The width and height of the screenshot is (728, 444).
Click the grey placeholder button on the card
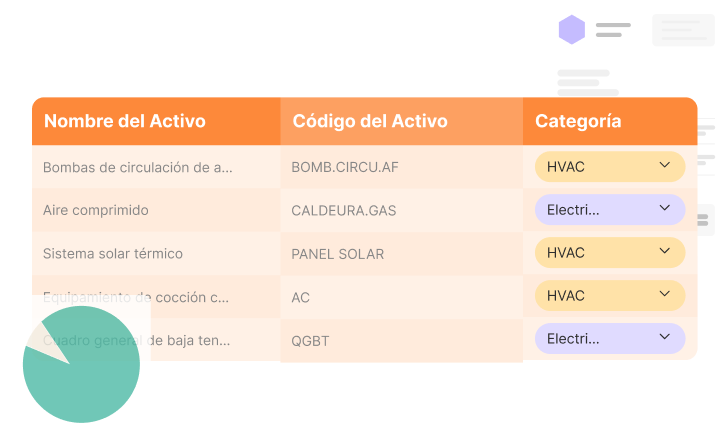click(x=683, y=30)
